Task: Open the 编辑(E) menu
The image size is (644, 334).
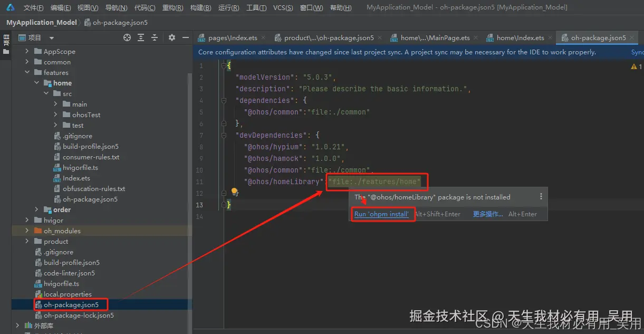Action: 61,7
